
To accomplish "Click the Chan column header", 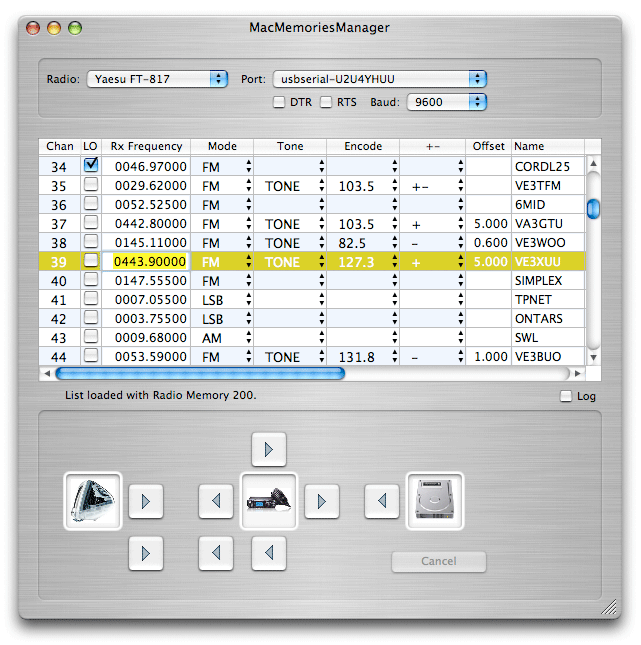I will 60,146.
